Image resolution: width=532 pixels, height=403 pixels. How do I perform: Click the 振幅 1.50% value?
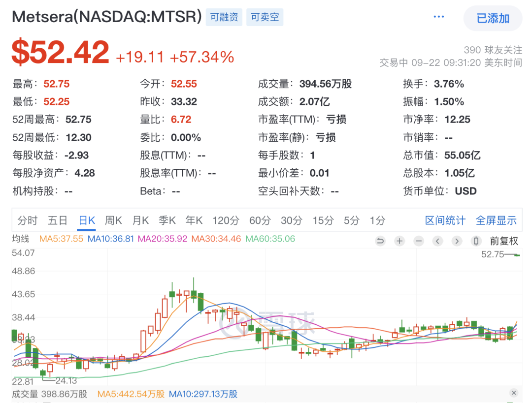tap(449, 101)
